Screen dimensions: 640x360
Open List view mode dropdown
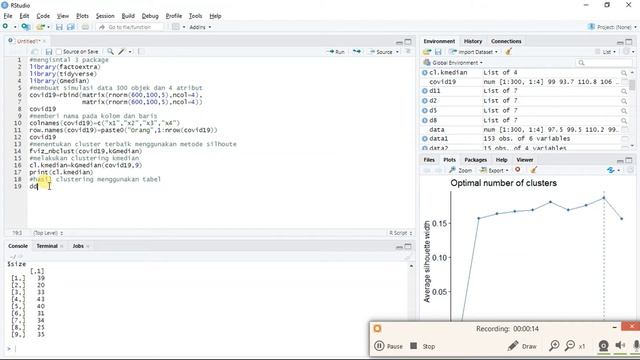[x=605, y=52]
